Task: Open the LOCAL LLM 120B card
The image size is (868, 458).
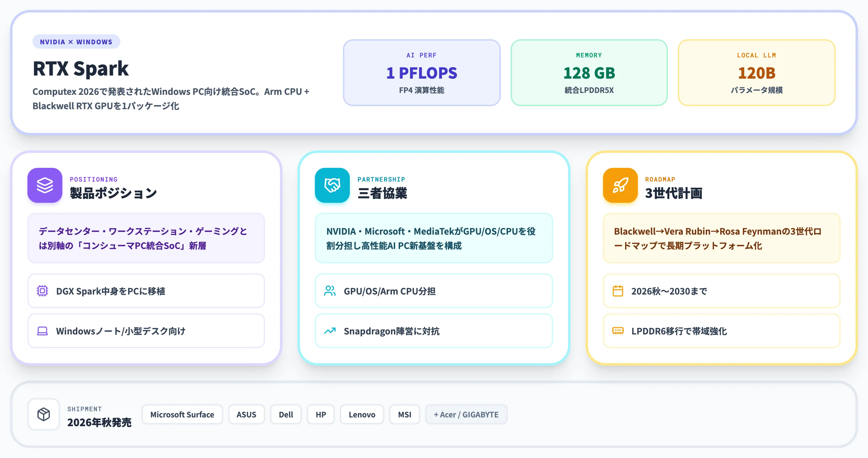Action: tap(756, 73)
